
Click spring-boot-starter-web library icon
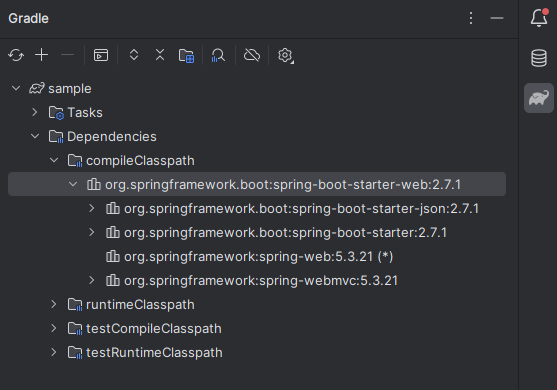pos(94,184)
